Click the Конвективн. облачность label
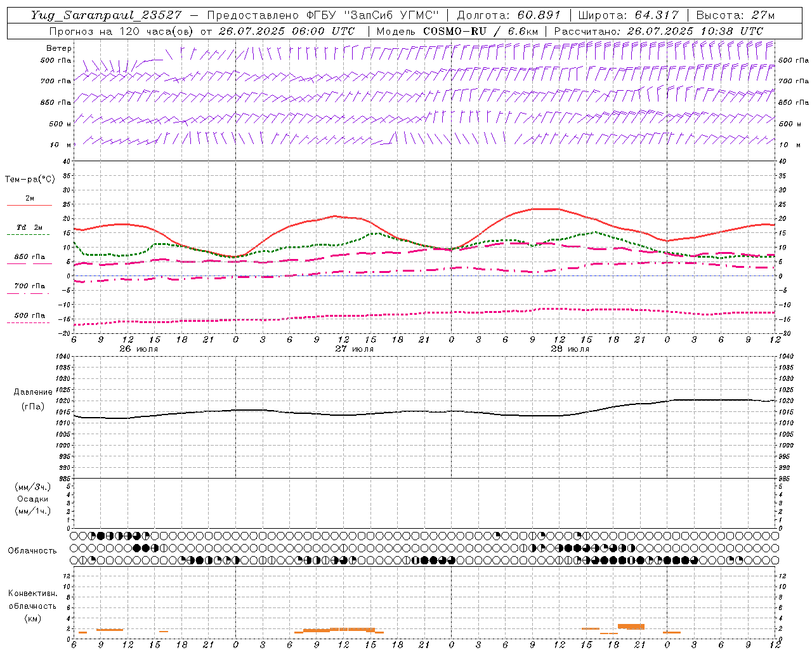Screen dimensions: 812x650 (x=32, y=599)
